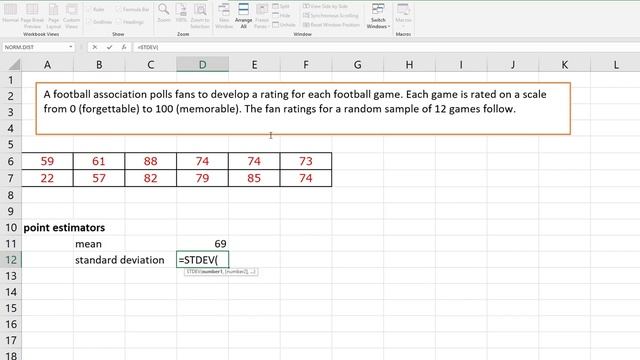The image size is (640, 360).
Task: Click cell A6 with value 59
Action: (47, 161)
